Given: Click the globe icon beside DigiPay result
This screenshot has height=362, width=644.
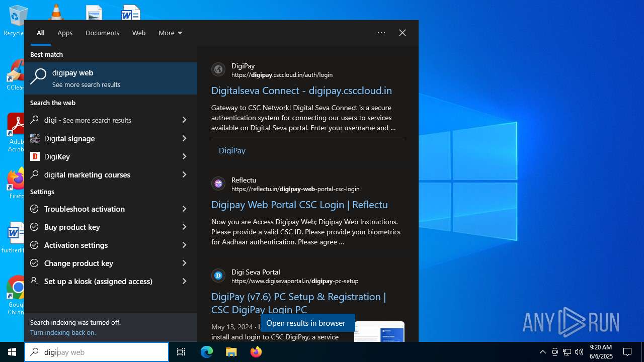Looking at the screenshot, I should pos(218,70).
